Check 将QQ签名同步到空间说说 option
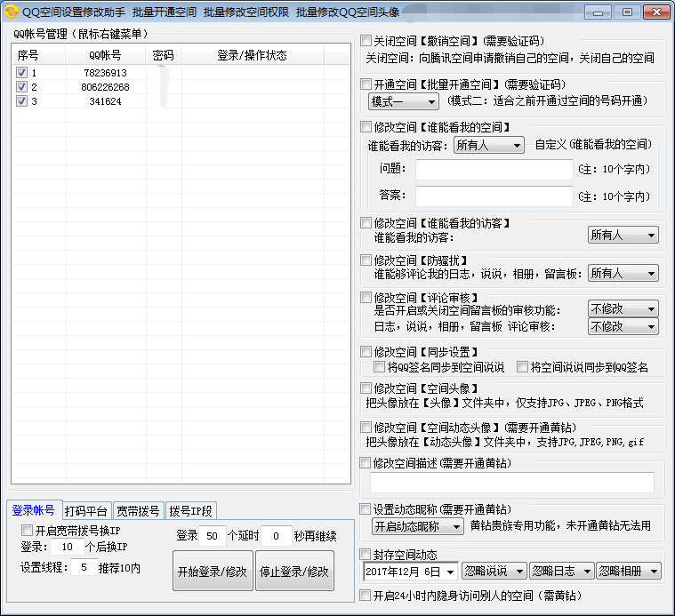 coord(379,366)
